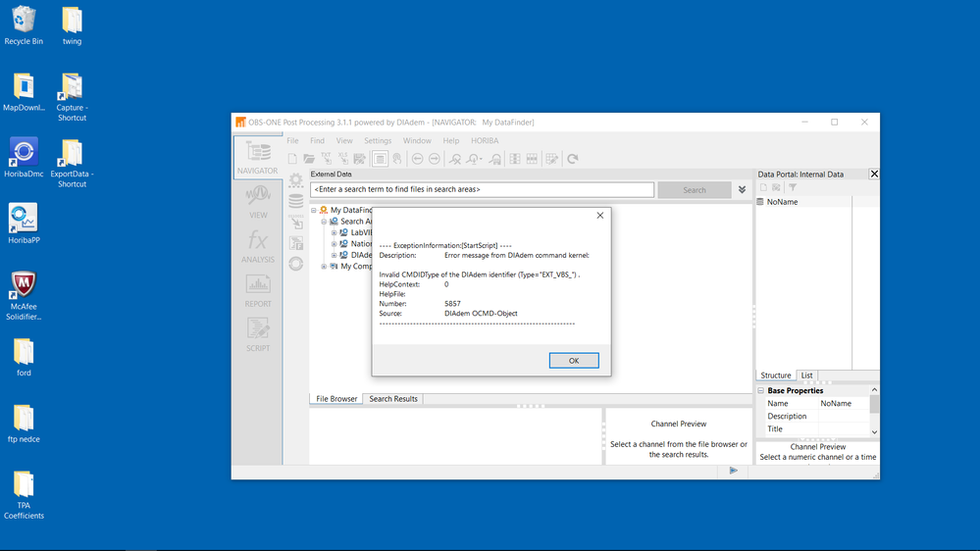The height and width of the screenshot is (551, 980).
Task: Click the new item icon in Data Portal toolbar
Action: click(763, 187)
